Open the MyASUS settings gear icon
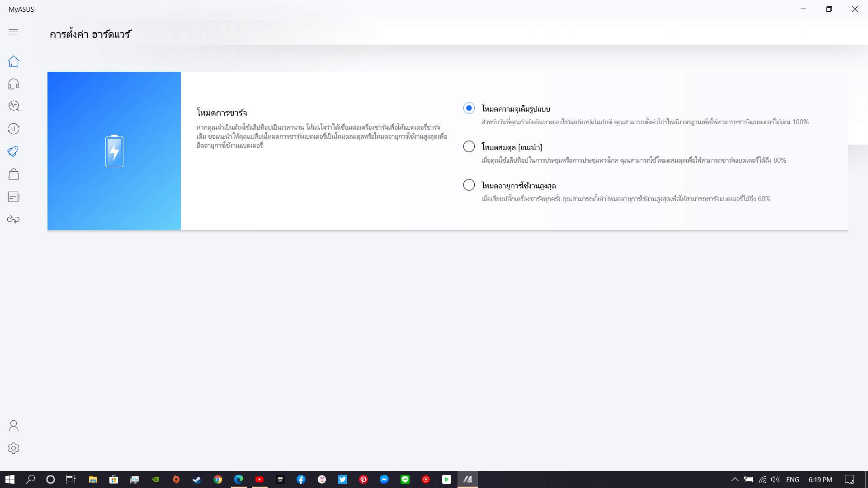 (14, 448)
